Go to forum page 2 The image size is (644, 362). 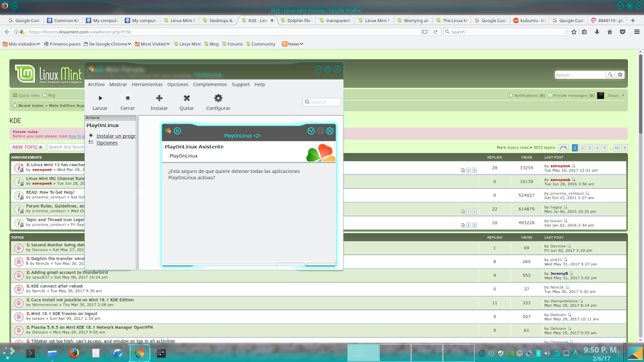click(582, 148)
